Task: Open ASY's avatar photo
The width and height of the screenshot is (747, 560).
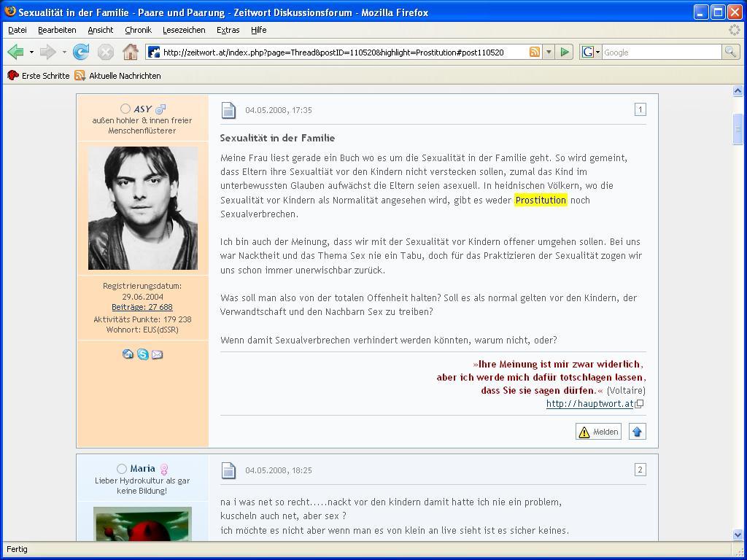Action: click(143, 208)
